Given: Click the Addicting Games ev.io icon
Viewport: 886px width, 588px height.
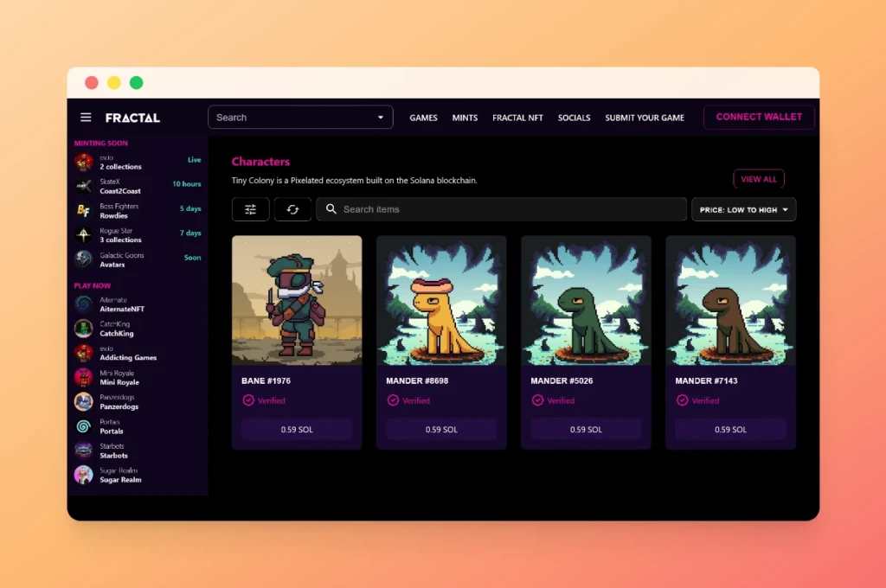Looking at the screenshot, I should tap(84, 353).
